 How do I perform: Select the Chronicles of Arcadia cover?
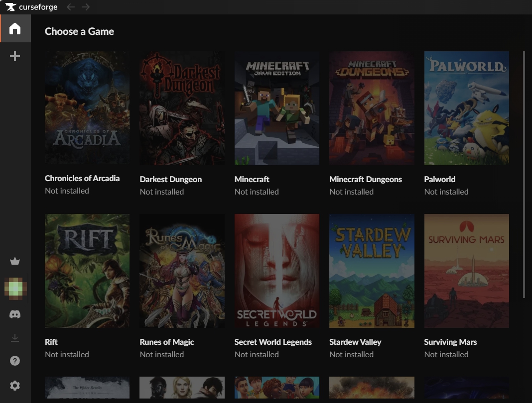[x=87, y=107]
